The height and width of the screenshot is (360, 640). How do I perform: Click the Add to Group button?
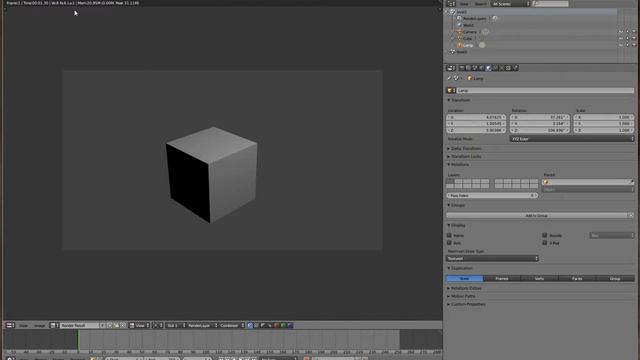(536, 215)
